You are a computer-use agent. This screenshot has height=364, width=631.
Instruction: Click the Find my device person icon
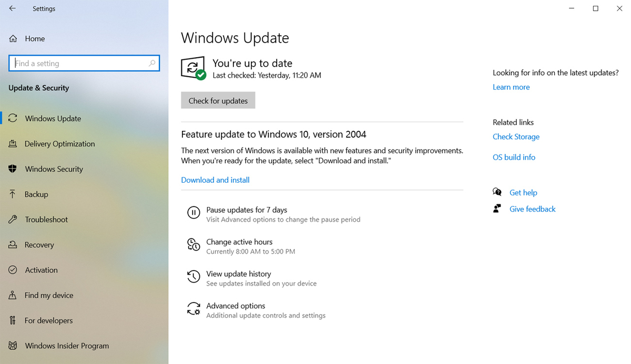tap(13, 295)
